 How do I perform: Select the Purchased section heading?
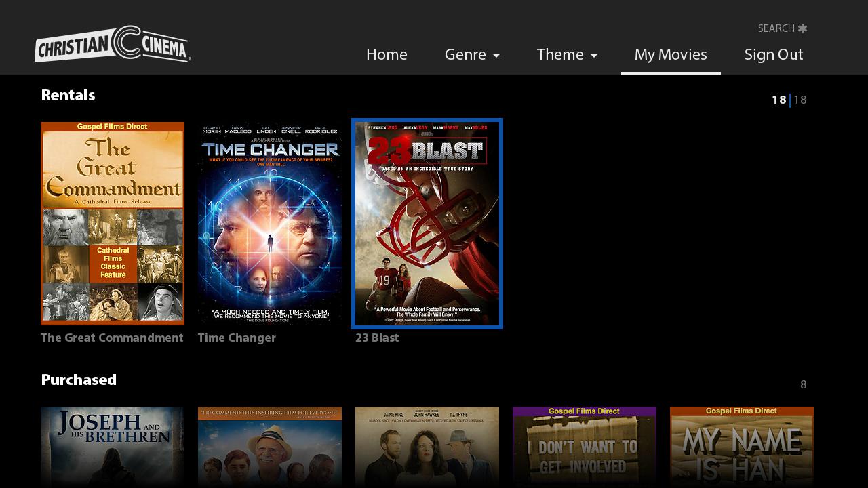point(79,380)
